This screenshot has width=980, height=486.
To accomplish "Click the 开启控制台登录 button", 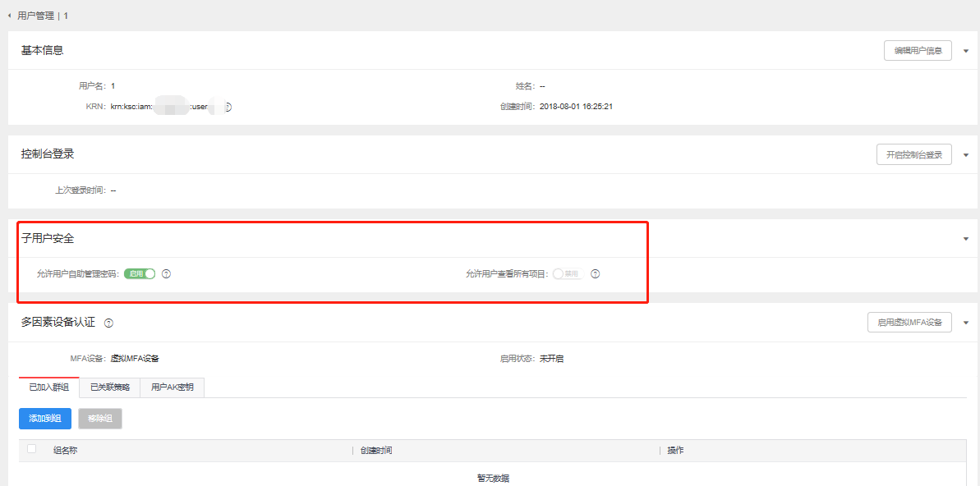I will click(913, 155).
